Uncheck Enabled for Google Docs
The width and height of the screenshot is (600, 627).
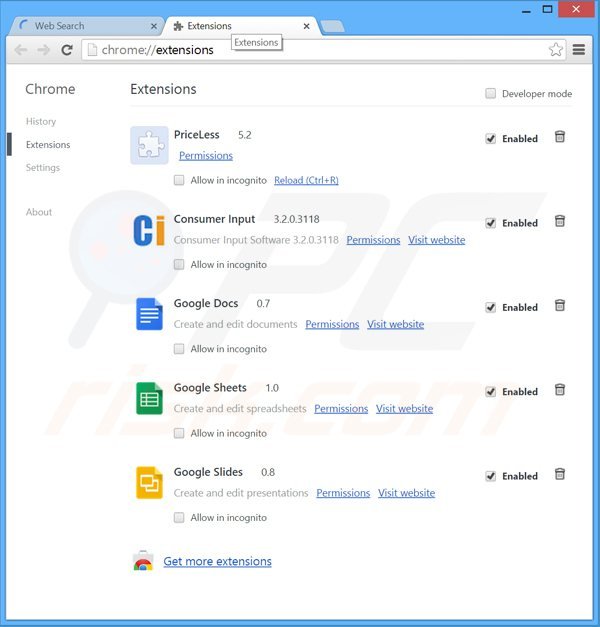click(x=490, y=308)
